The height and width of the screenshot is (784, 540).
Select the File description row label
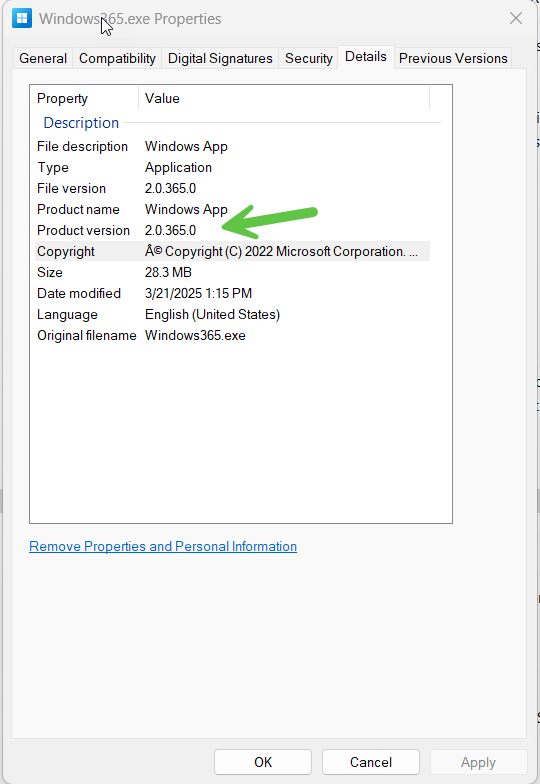[x=82, y=146]
